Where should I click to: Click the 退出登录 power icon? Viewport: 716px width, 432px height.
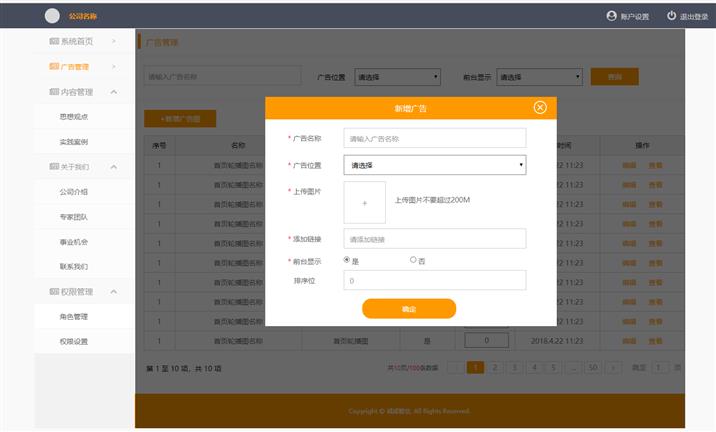click(671, 16)
